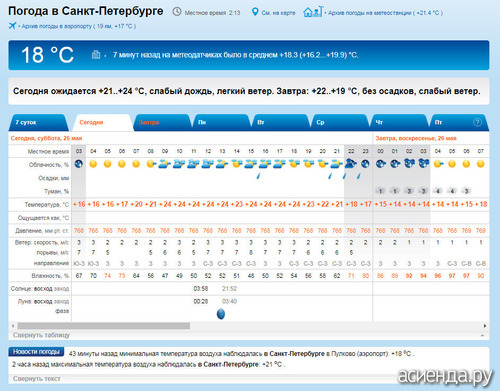Open the Завтра forecast tab
500x391 pixels.
[161, 122]
